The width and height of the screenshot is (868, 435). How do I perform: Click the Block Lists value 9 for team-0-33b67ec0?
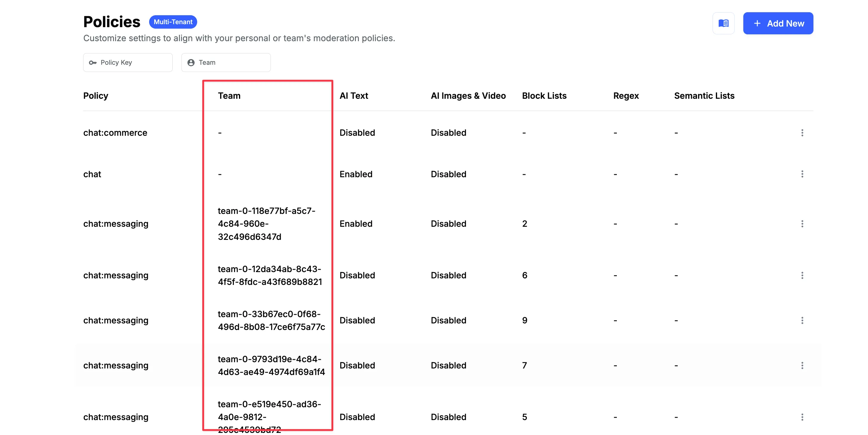pos(524,320)
